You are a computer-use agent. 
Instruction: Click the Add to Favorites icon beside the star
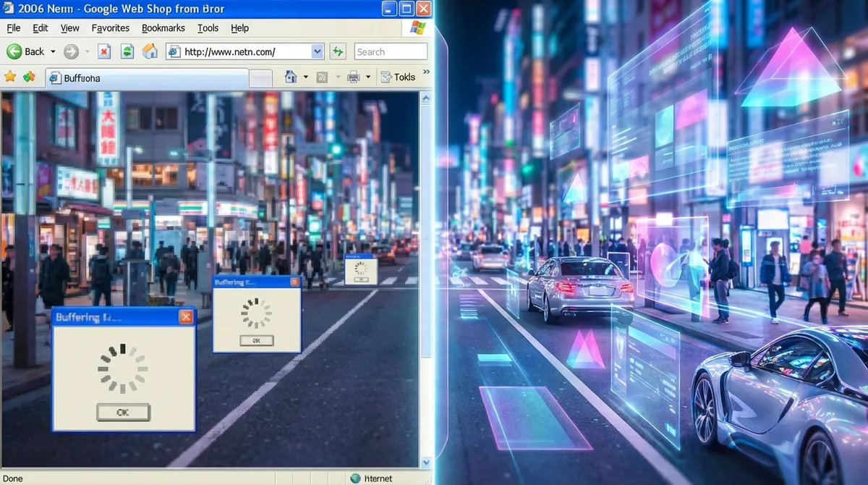pyautogui.click(x=29, y=77)
